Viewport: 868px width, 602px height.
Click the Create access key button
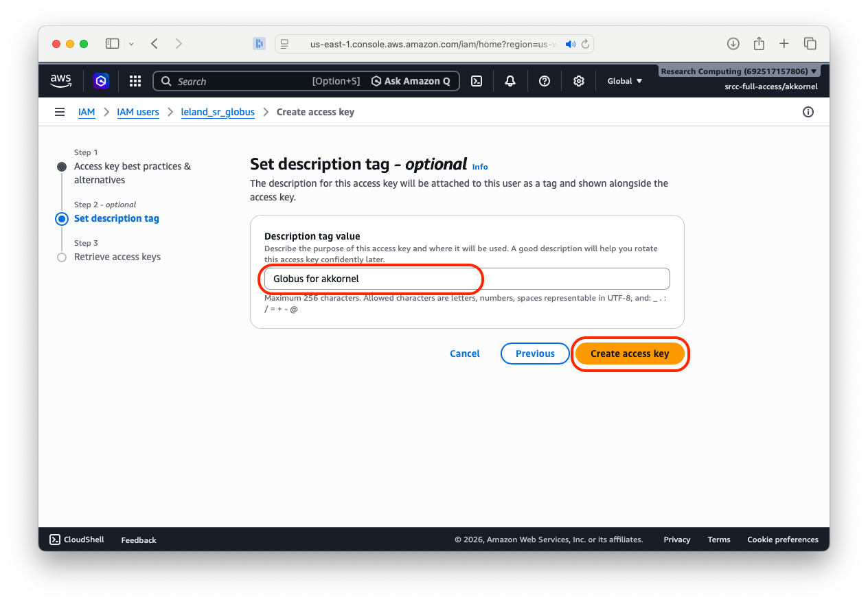point(630,354)
